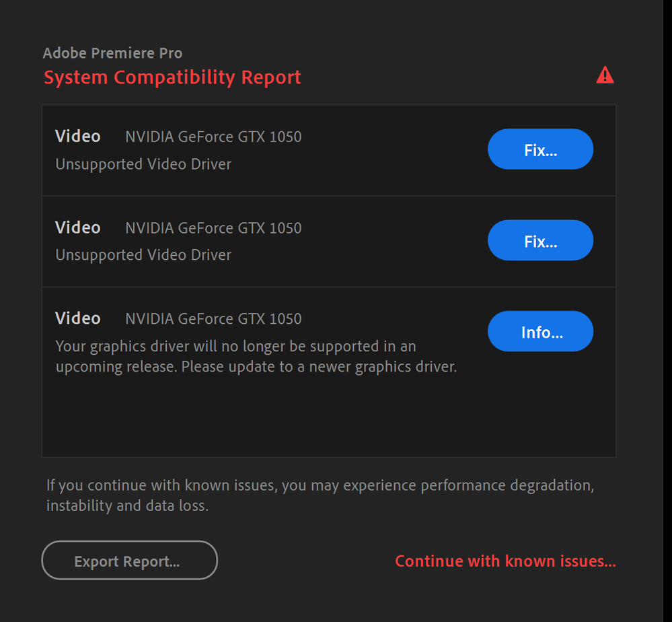
Task: Click the graphics driver no longer supported message
Action: pyautogui.click(x=235, y=347)
